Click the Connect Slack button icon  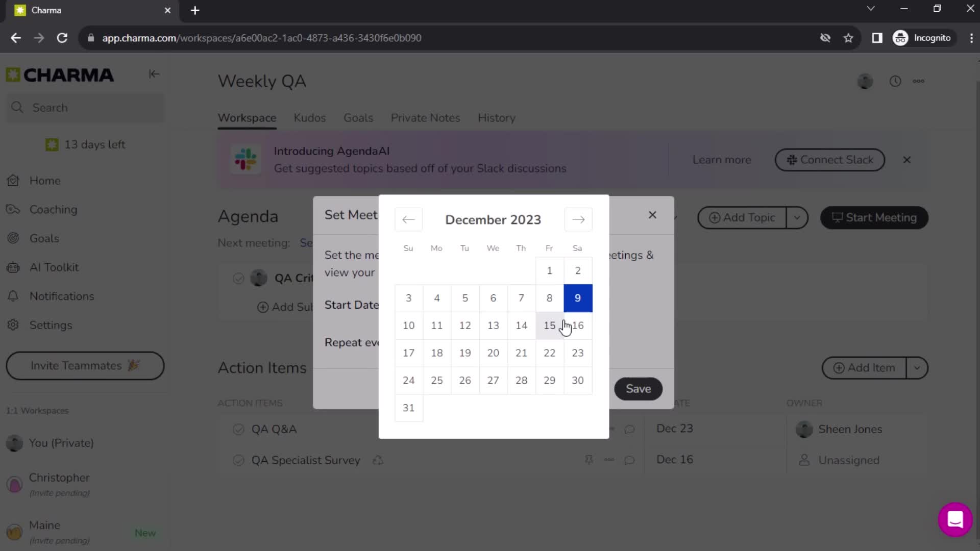[x=792, y=160]
